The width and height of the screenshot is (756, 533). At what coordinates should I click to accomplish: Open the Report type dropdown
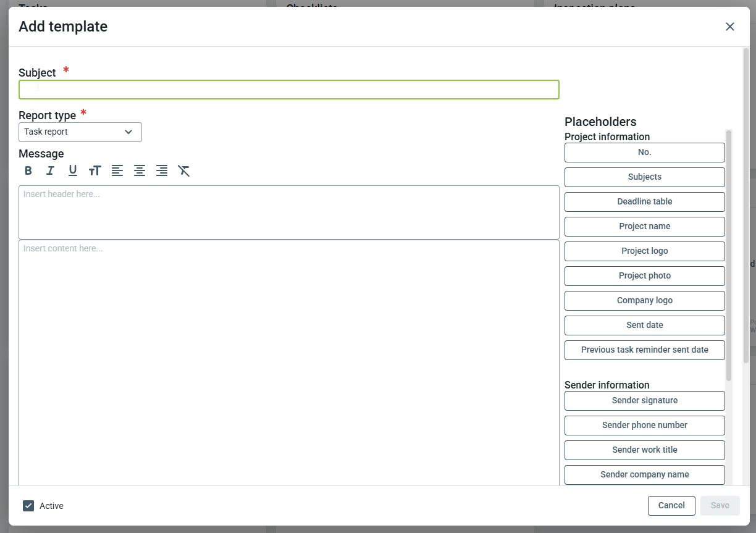(x=80, y=132)
